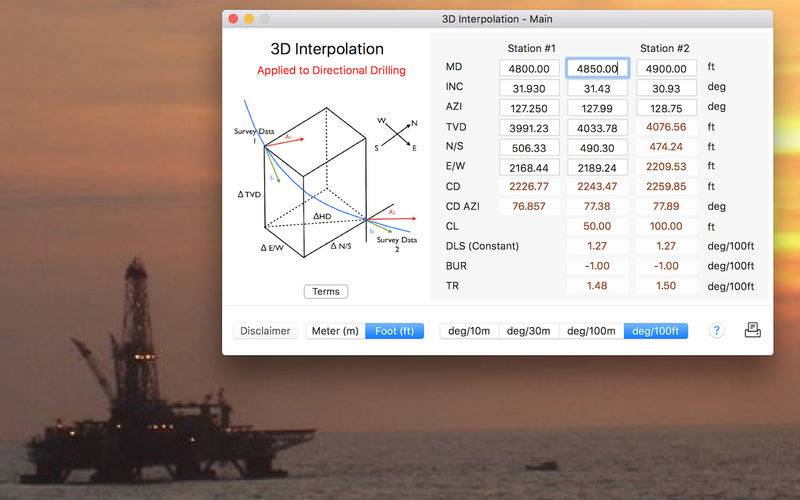Click Station #2 INC field 30.93
Screen dimensions: 800x500
666,88
